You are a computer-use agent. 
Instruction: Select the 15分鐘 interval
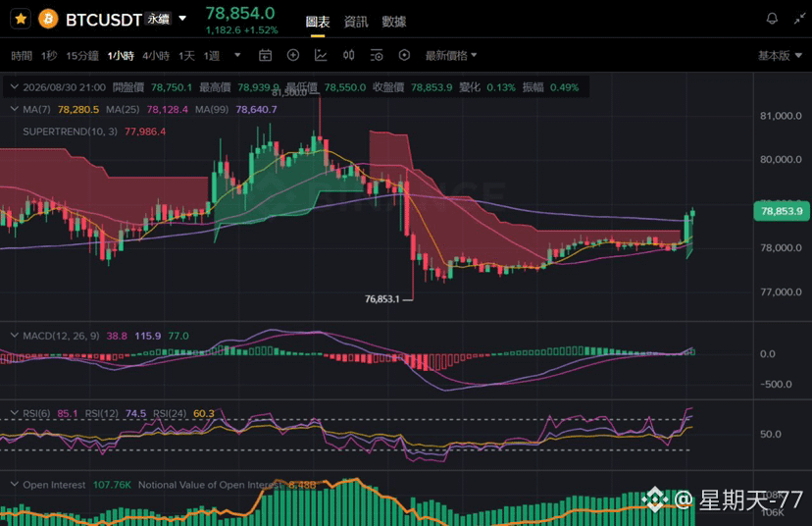(82, 56)
